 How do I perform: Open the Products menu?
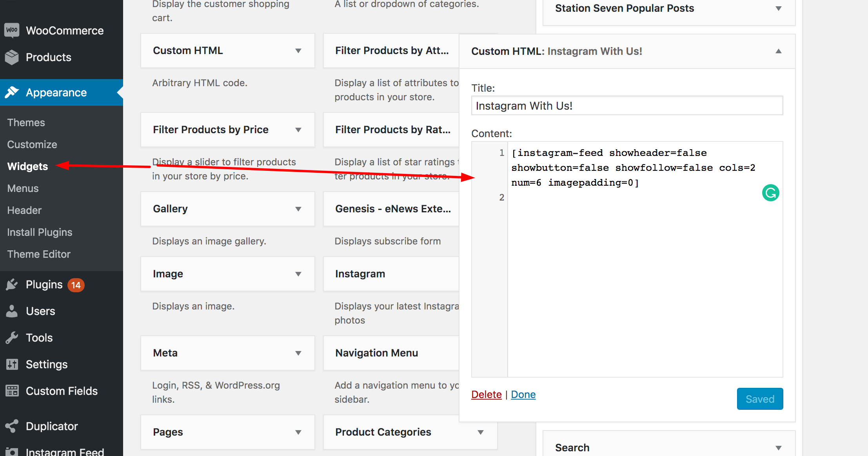point(49,57)
